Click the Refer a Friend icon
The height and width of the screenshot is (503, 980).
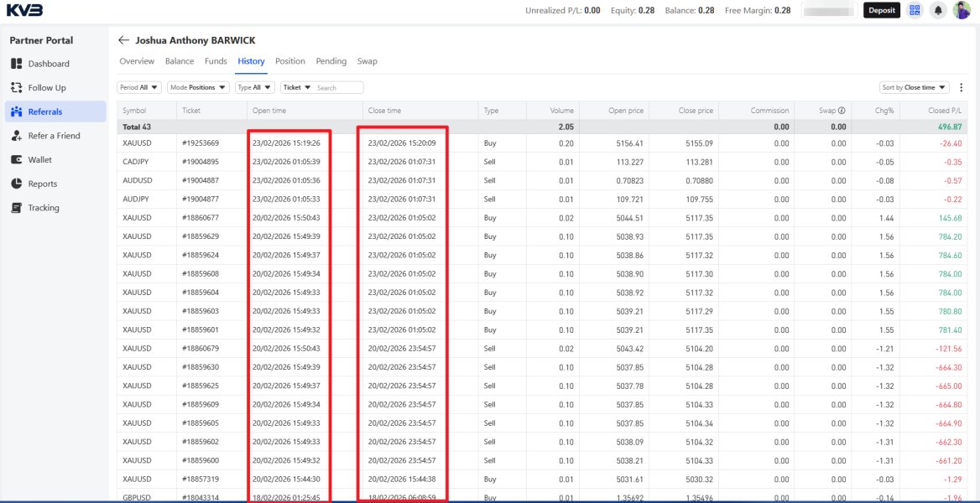point(17,136)
